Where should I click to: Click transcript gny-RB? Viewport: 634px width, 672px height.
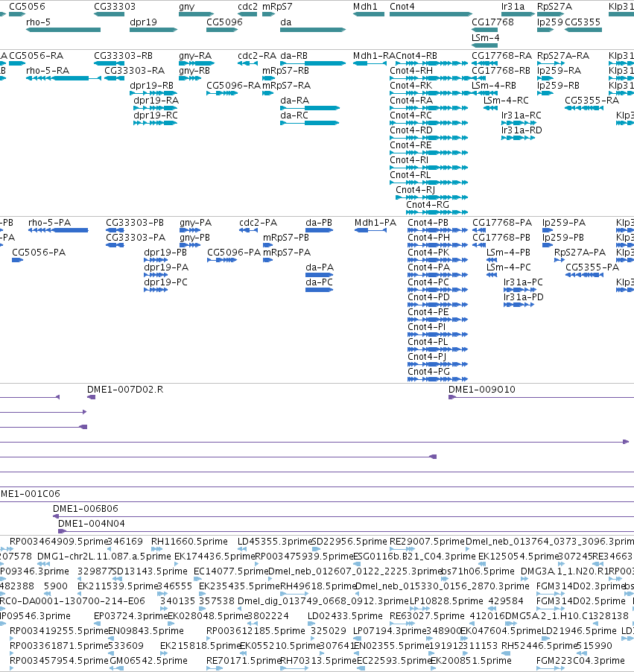point(194,70)
